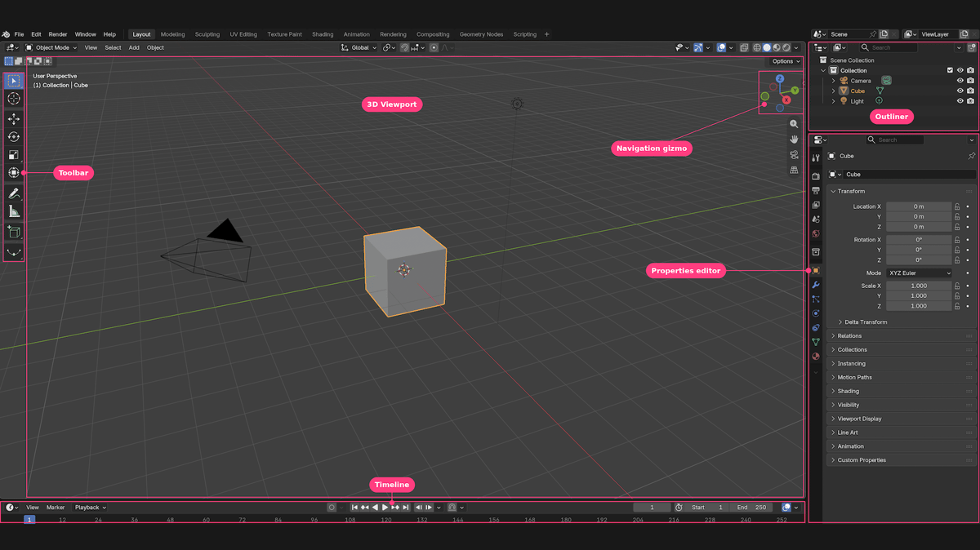Viewport: 980px width, 550px height.
Task: Open the Scene properties tab
Action: (815, 220)
